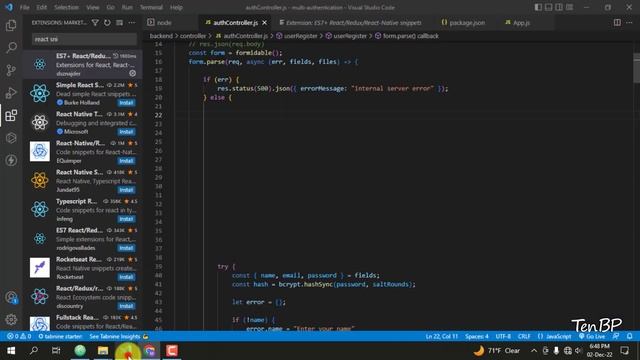The image size is (640, 360).
Task: Open the hexagon-shaped activity bar icon
Action: pyautogui.click(x=11, y=138)
